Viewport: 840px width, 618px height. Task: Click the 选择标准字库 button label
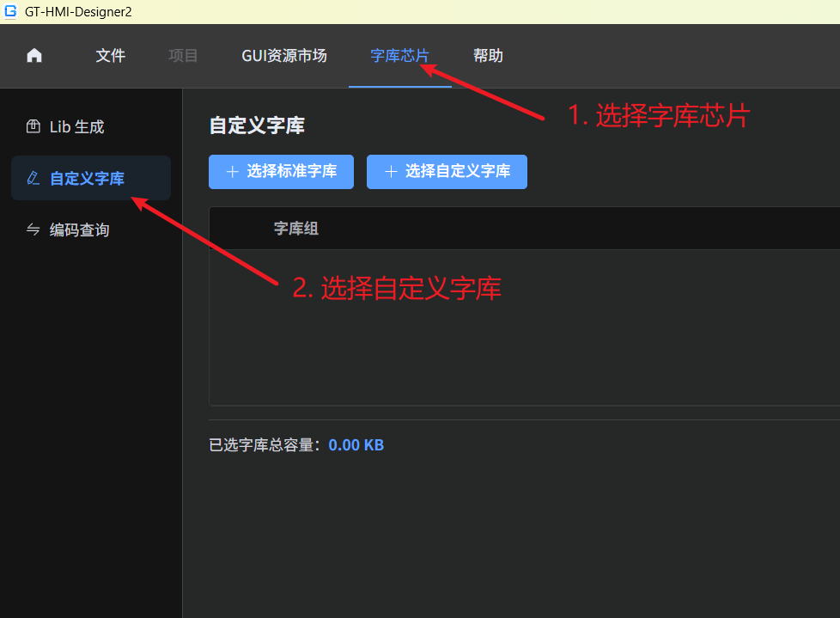[x=292, y=171]
